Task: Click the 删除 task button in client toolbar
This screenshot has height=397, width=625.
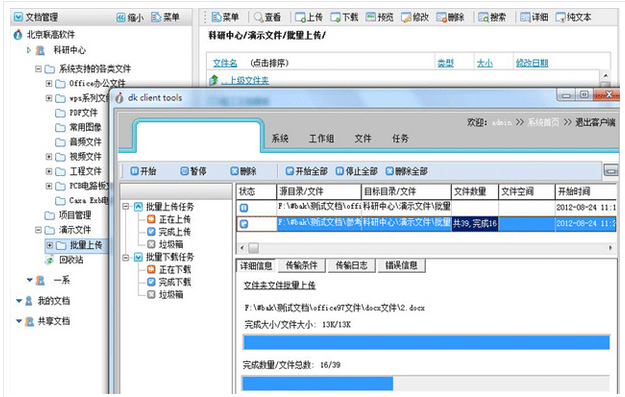Action: [x=243, y=171]
